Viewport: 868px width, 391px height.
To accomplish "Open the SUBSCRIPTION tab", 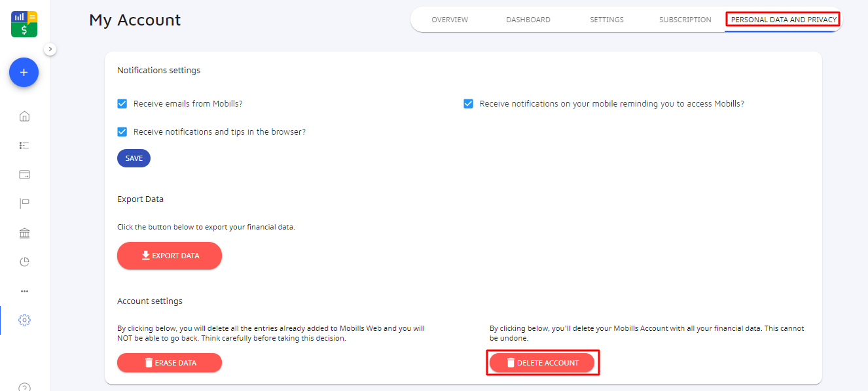I will tap(685, 20).
